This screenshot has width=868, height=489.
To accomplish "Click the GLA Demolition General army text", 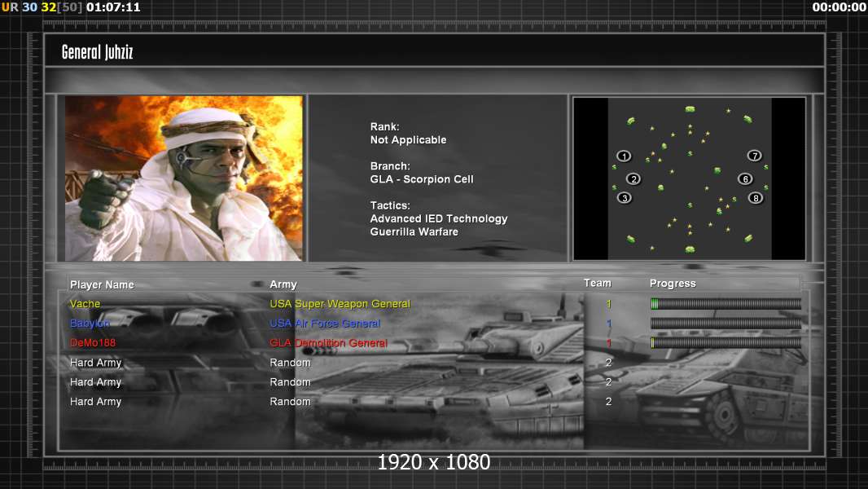I will coord(328,343).
